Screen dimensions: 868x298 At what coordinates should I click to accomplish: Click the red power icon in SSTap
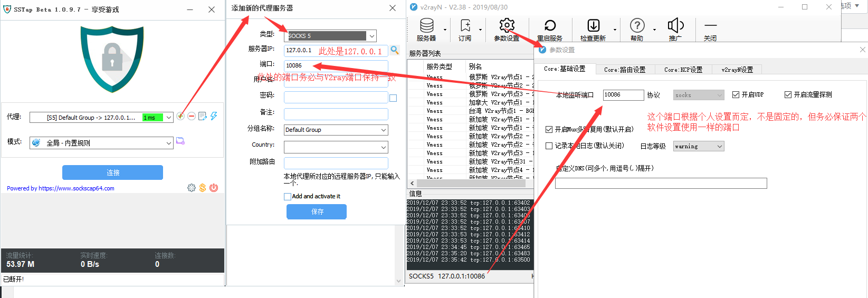click(214, 188)
